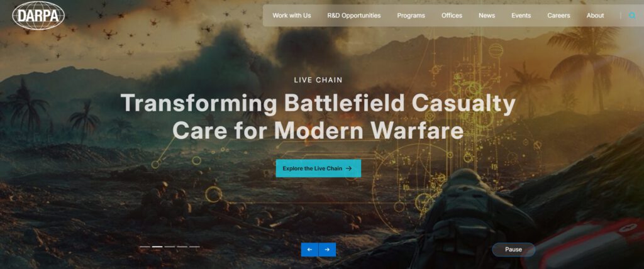
Task: Click the DARPA globe logo
Action: (x=38, y=16)
